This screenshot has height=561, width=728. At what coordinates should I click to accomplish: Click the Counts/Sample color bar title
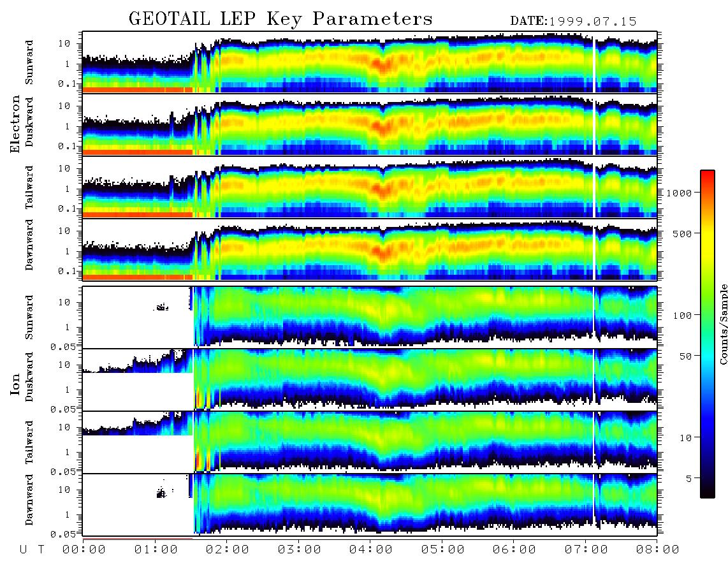724,324
